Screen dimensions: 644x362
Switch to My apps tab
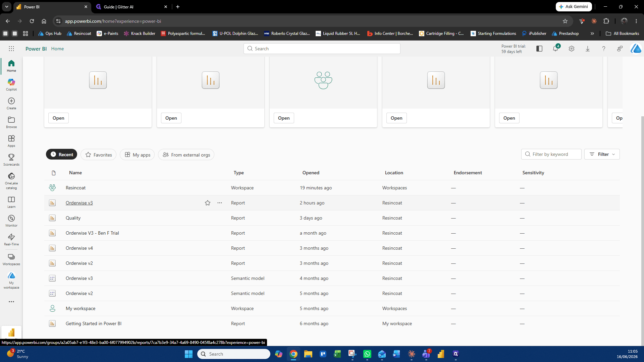tap(137, 155)
